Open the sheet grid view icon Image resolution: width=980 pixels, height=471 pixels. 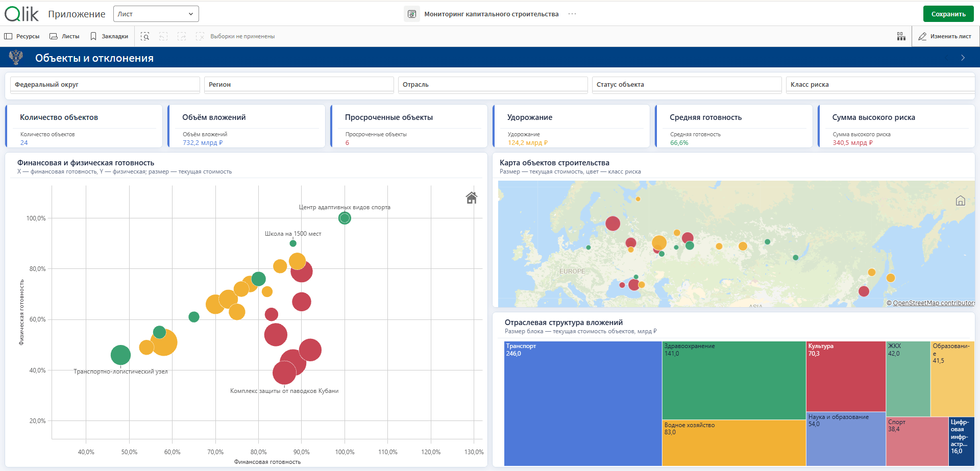point(901,36)
